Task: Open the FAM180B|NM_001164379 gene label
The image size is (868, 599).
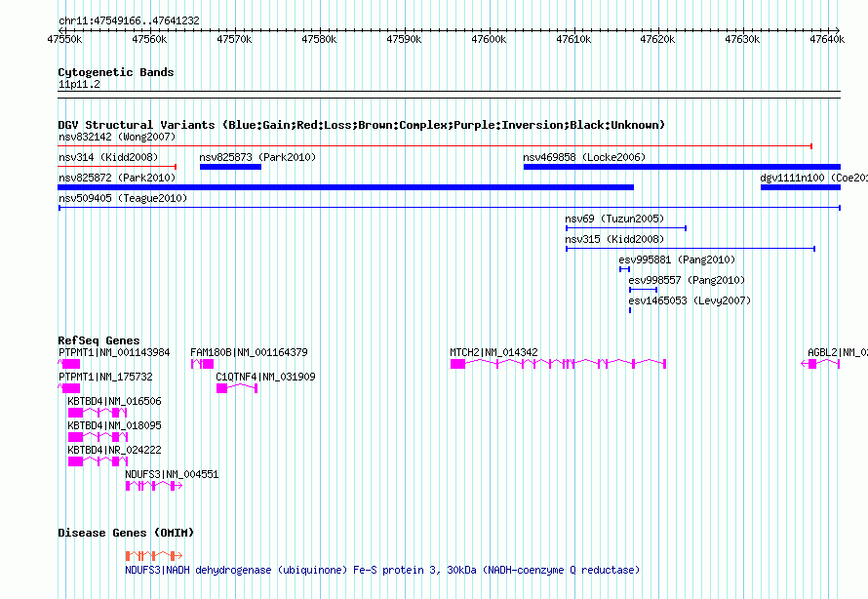Action: [x=249, y=352]
